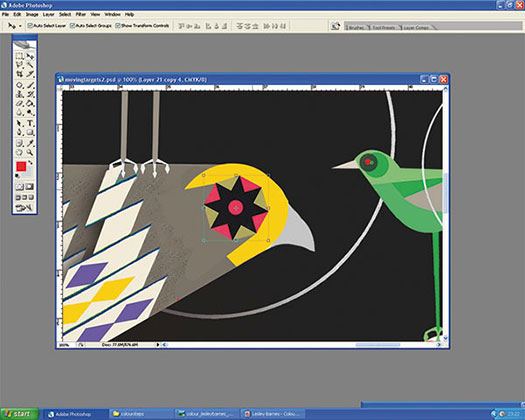Open the Tool Presets palette tab
The image size is (525, 420).
click(384, 27)
